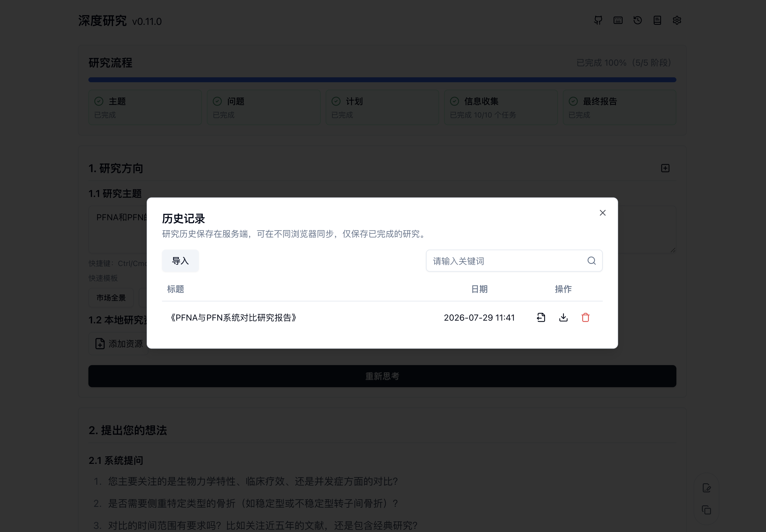
Task: Click the 日期 column header
Action: pyautogui.click(x=479, y=289)
